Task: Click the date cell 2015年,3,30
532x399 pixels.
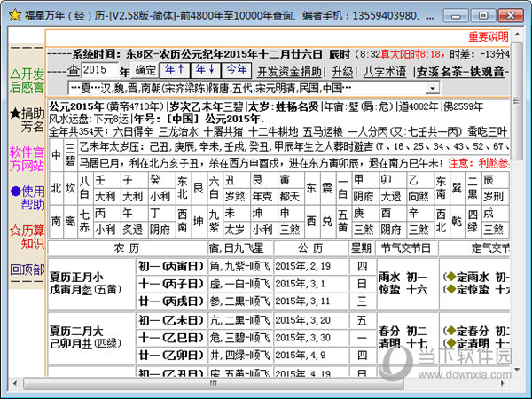Action: pyautogui.click(x=311, y=338)
